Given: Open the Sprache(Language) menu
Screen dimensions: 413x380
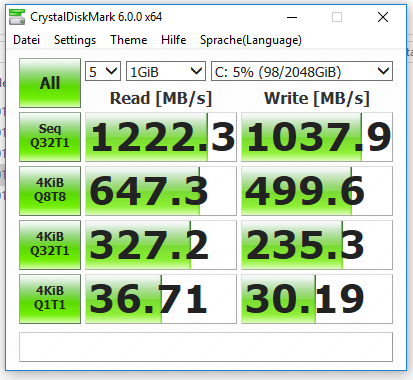Looking at the screenshot, I should 251,40.
